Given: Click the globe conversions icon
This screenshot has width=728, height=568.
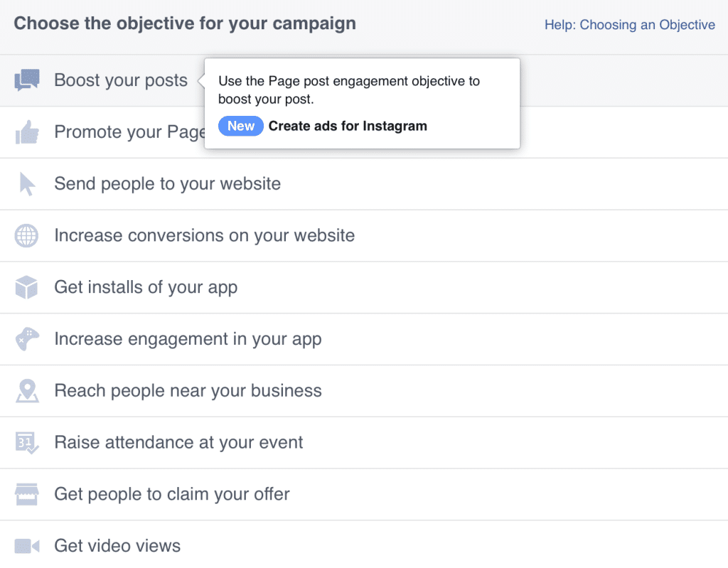Looking at the screenshot, I should pos(27,236).
